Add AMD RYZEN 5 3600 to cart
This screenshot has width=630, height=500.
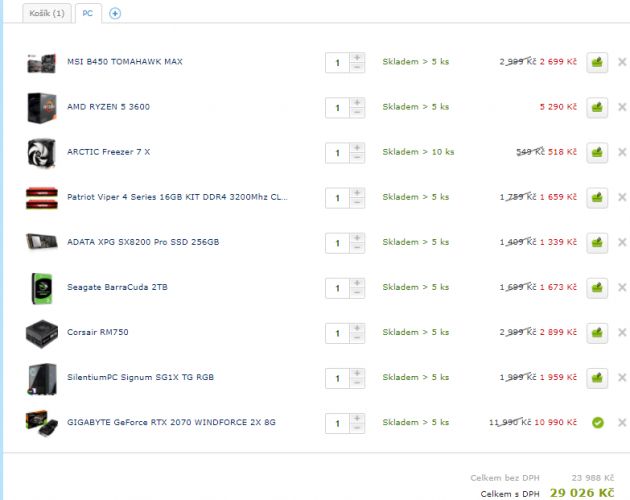[597, 107]
